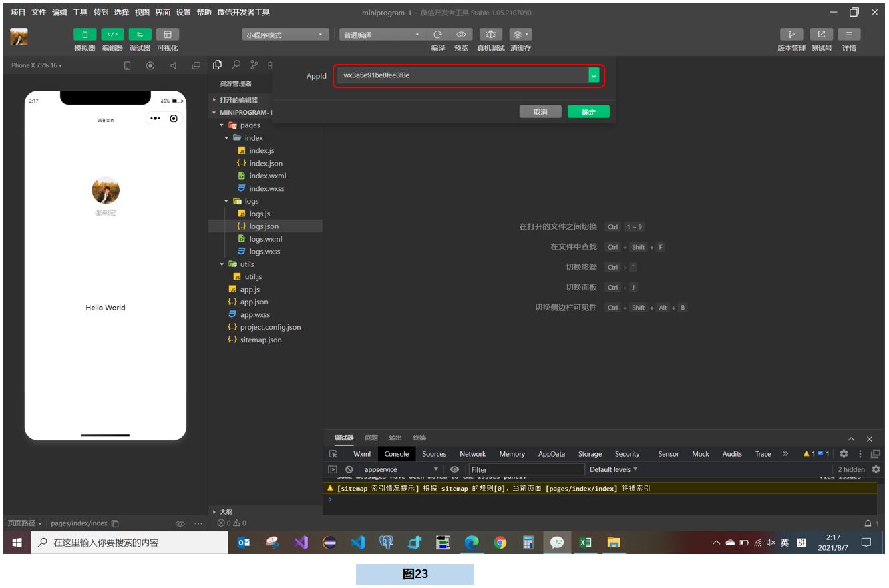Select logs.json in the file tree
The image size is (889, 588).
pos(265,226)
